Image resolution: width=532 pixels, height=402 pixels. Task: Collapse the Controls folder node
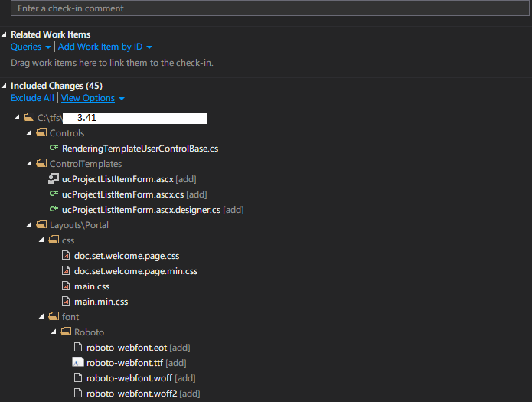click(30, 133)
